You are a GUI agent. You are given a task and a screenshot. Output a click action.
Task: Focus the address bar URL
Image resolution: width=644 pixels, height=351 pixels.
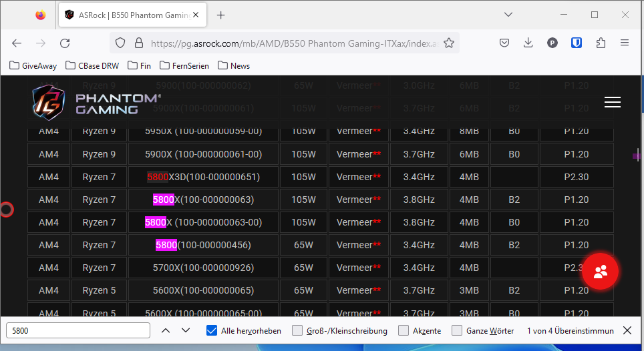[x=295, y=43]
